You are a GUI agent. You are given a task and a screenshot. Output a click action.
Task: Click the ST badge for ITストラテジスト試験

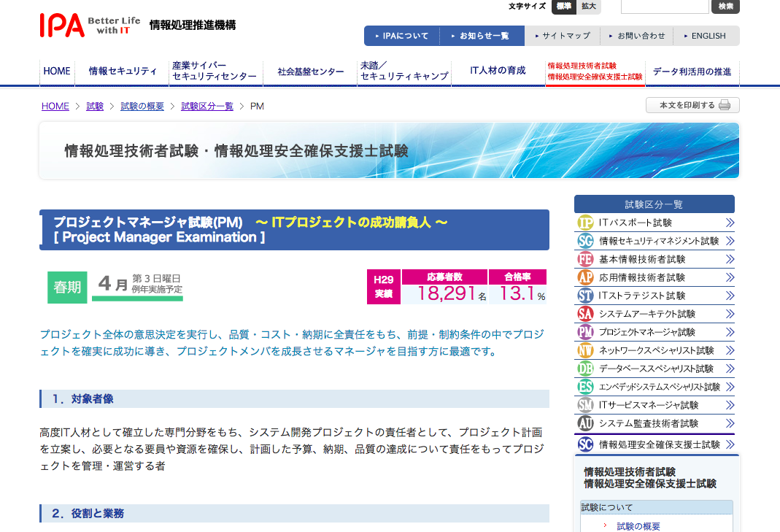pos(585,296)
